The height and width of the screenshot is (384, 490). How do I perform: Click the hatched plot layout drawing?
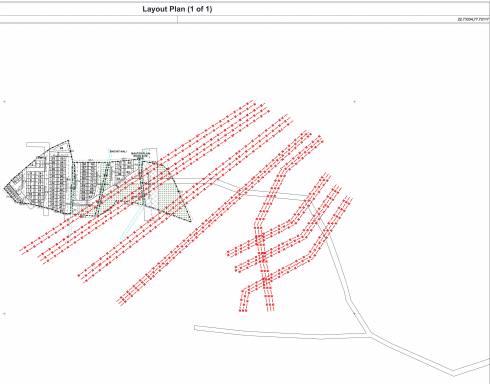98,181
